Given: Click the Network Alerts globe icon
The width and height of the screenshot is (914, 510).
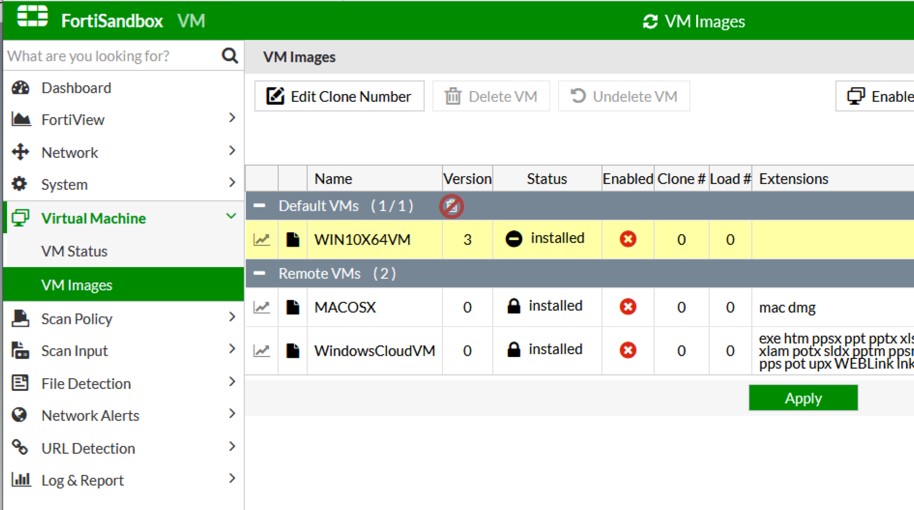Looking at the screenshot, I should click(x=19, y=414).
